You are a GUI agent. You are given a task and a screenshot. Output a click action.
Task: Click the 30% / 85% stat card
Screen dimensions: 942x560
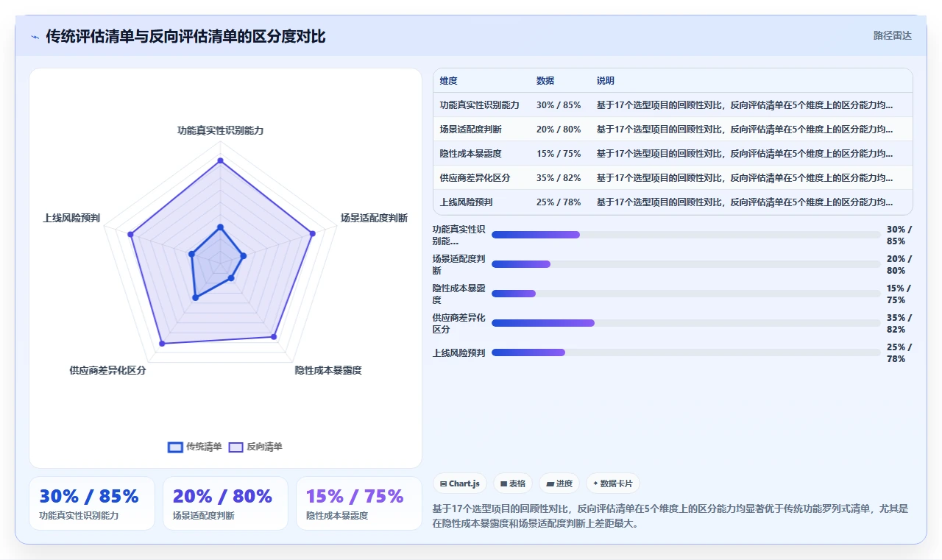(x=92, y=503)
